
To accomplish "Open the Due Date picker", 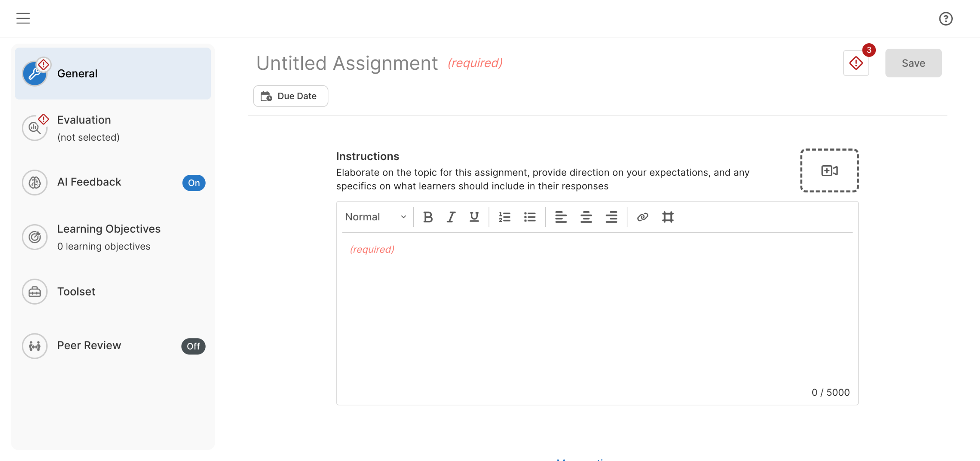I will coord(291,96).
